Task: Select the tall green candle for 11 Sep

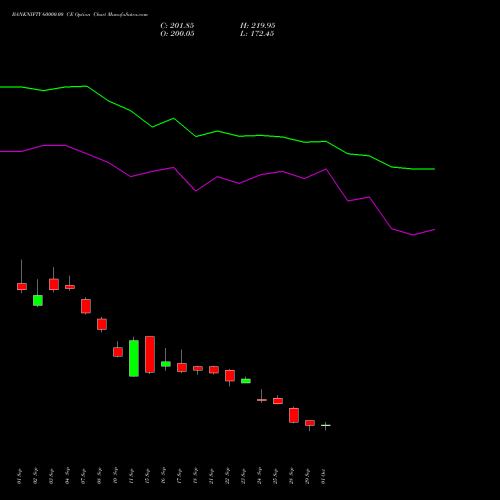Action: click(x=134, y=358)
